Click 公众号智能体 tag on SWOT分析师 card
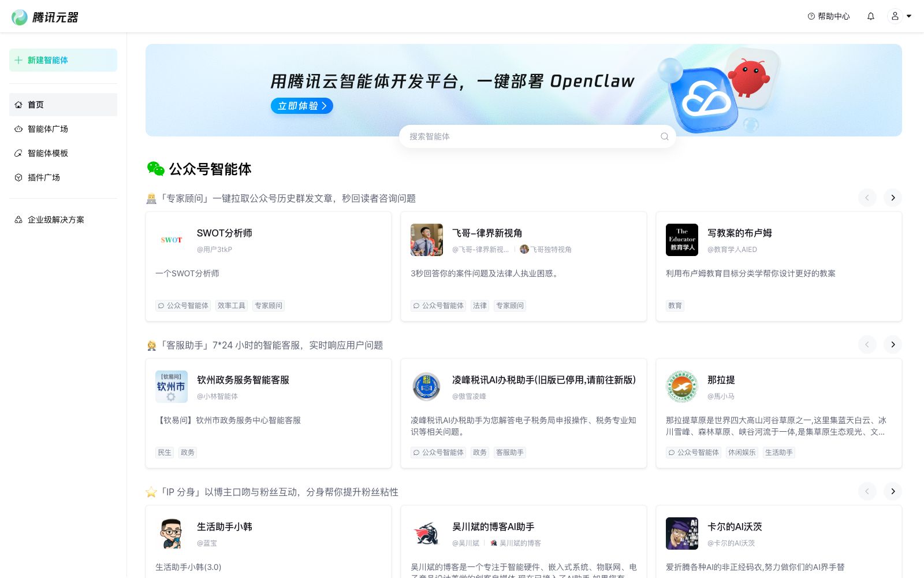The image size is (924, 578). 183,306
